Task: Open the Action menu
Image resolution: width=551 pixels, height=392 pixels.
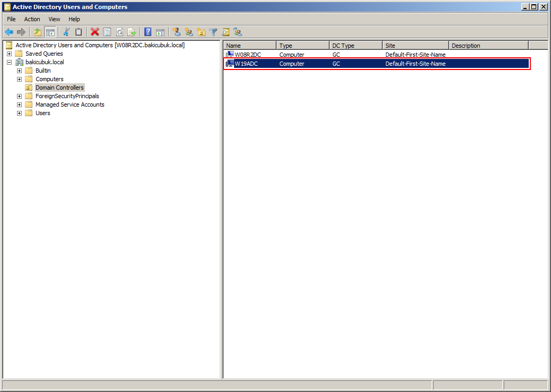Action: pyautogui.click(x=32, y=19)
